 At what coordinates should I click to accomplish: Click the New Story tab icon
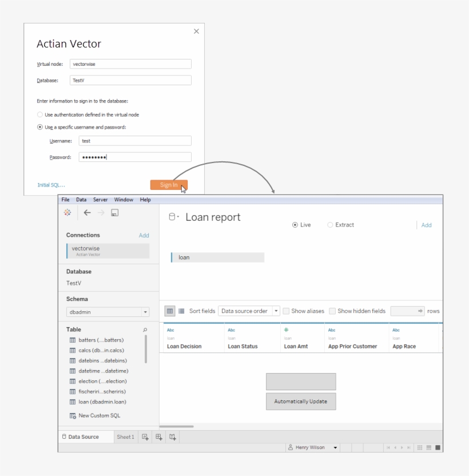point(172,437)
